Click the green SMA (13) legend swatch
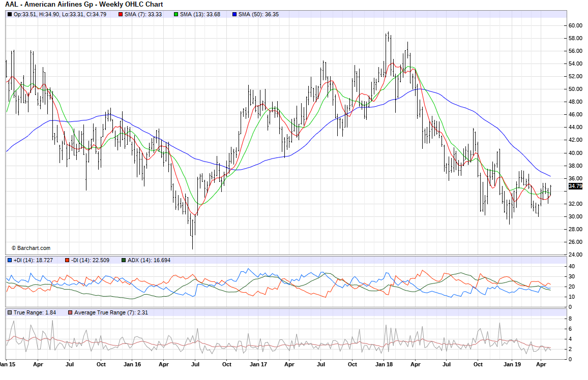Image resolution: width=588 pixels, height=380 pixels. click(176, 15)
